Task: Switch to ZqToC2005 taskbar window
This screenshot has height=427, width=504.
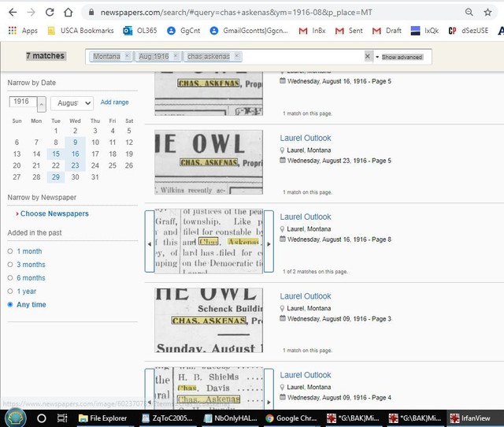Action: tap(168, 418)
